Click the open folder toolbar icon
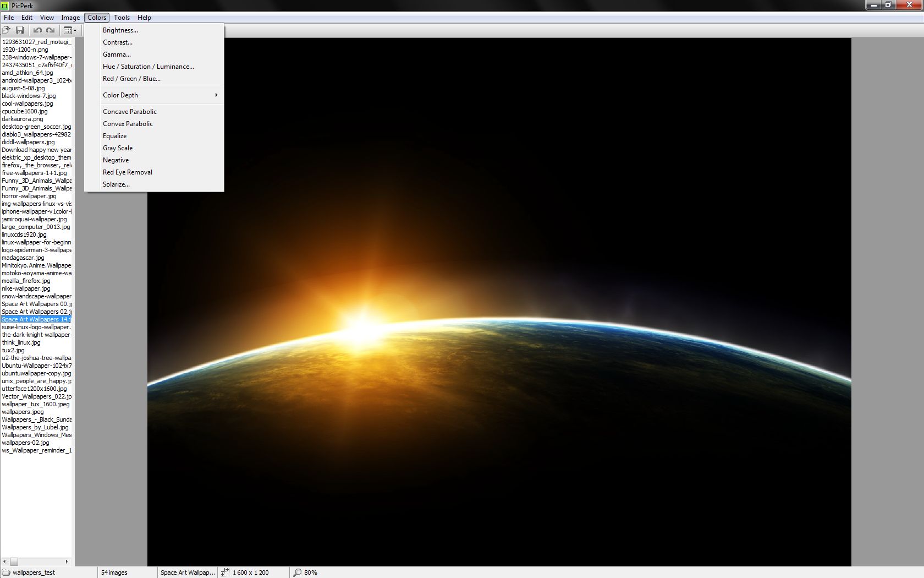 click(x=7, y=30)
